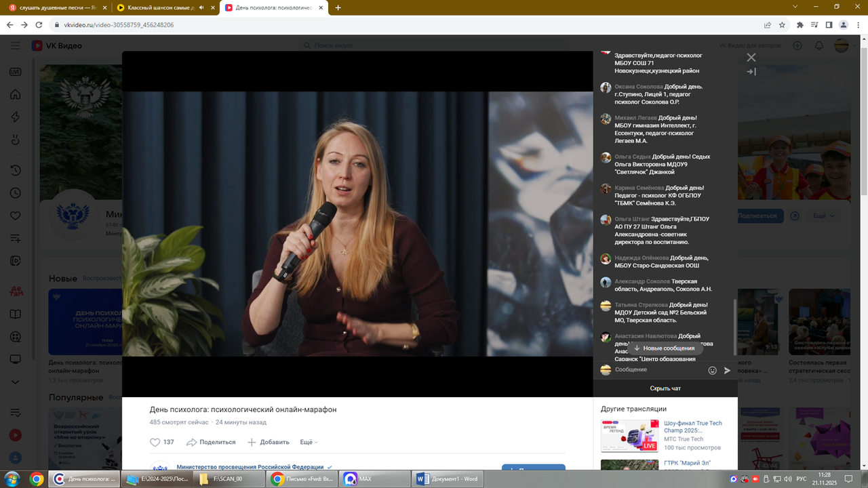
Task: Open Chrome three-dot menu
Action: pyautogui.click(x=858, y=25)
